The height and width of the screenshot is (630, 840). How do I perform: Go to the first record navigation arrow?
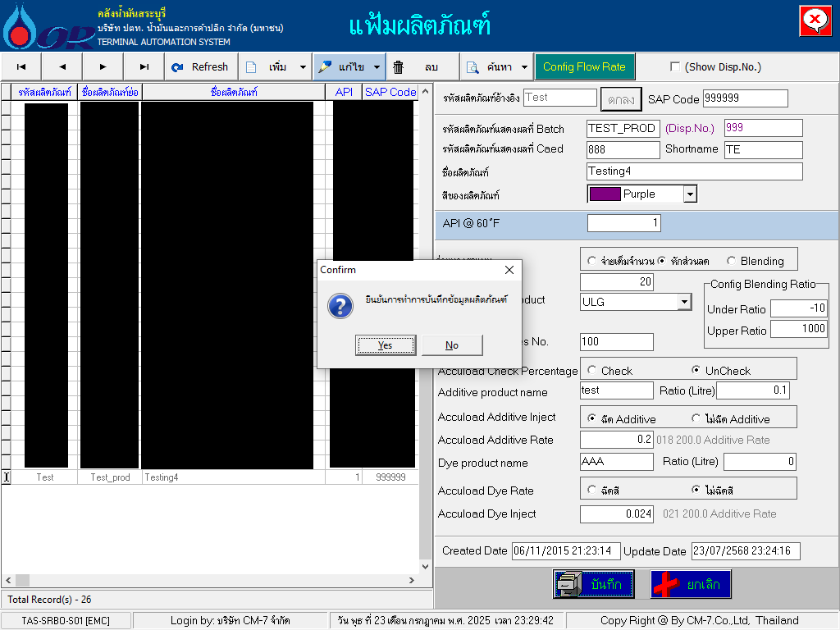(21, 67)
